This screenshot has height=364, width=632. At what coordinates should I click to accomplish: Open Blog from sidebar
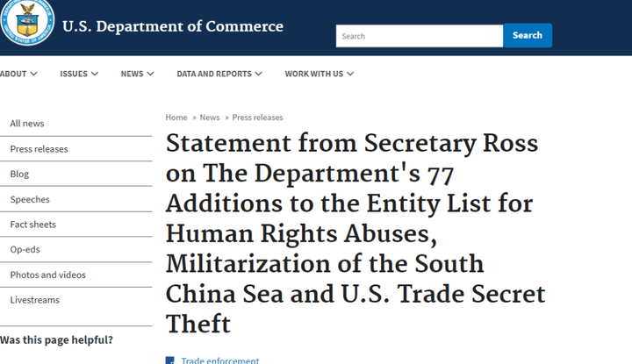point(75,174)
